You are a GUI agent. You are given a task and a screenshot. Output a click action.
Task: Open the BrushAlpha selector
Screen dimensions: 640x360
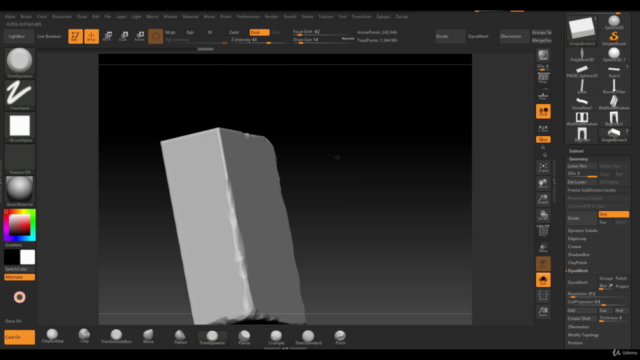[x=19, y=127]
